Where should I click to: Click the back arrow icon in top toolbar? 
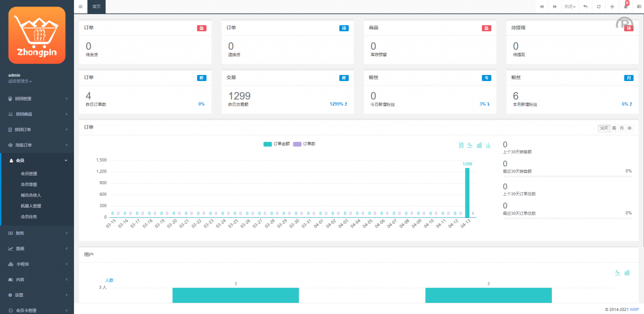point(585,7)
